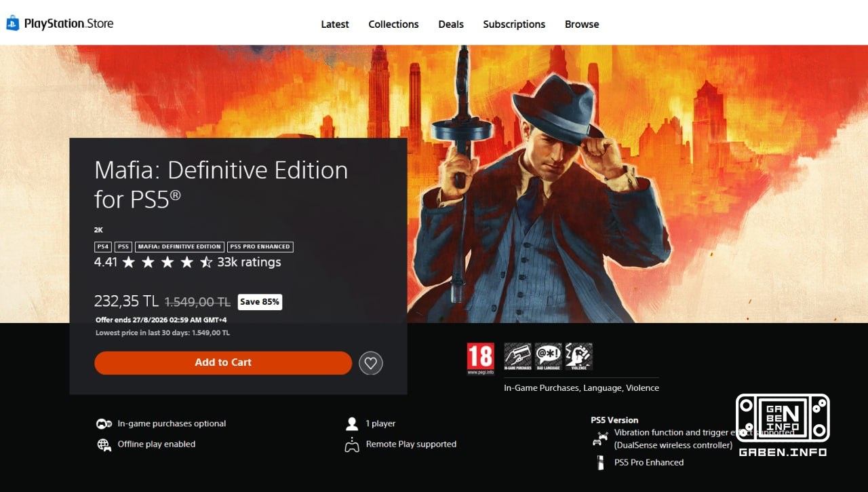
Task: Add Mafia: Definitive Edition to cart
Action: pyautogui.click(x=223, y=362)
